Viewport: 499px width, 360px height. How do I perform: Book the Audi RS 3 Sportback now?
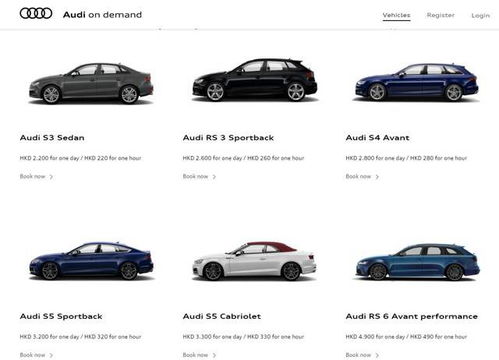click(195, 176)
